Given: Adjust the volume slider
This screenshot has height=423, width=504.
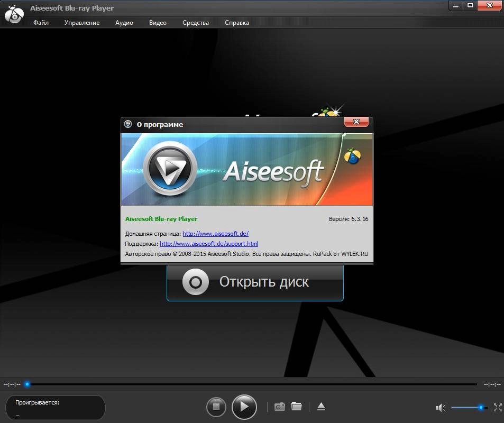Looking at the screenshot, I should click(469, 408).
